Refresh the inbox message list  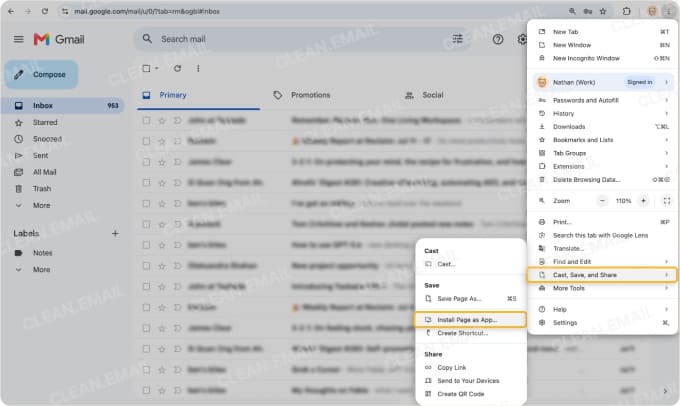point(177,69)
